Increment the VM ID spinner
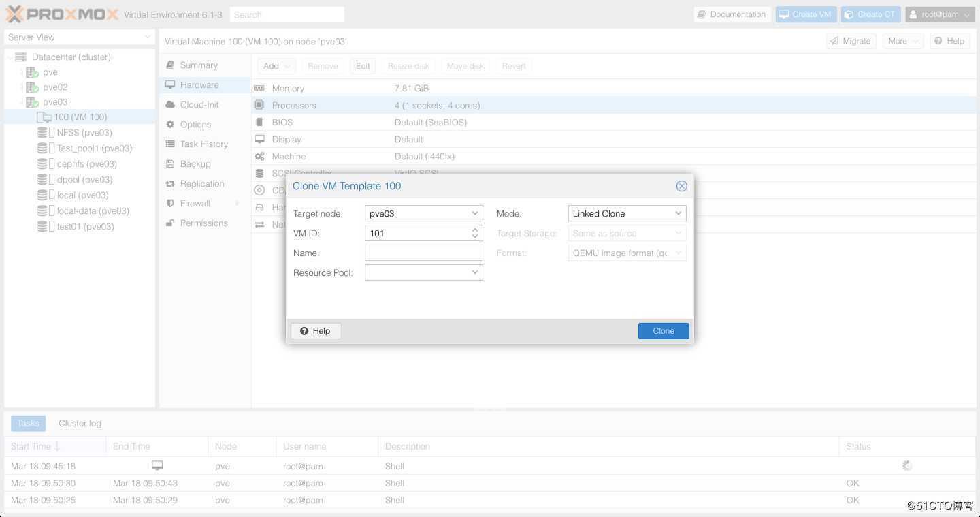 pos(475,230)
